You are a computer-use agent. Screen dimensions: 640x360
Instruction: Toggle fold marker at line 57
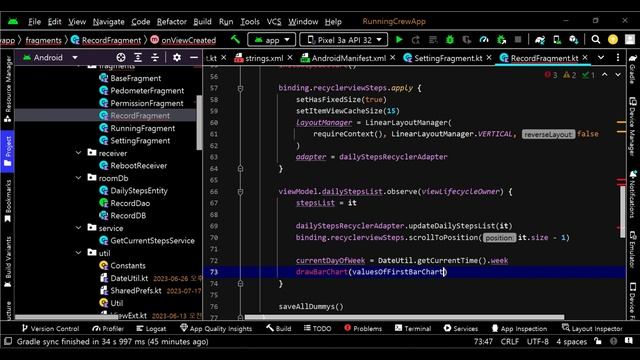240,88
